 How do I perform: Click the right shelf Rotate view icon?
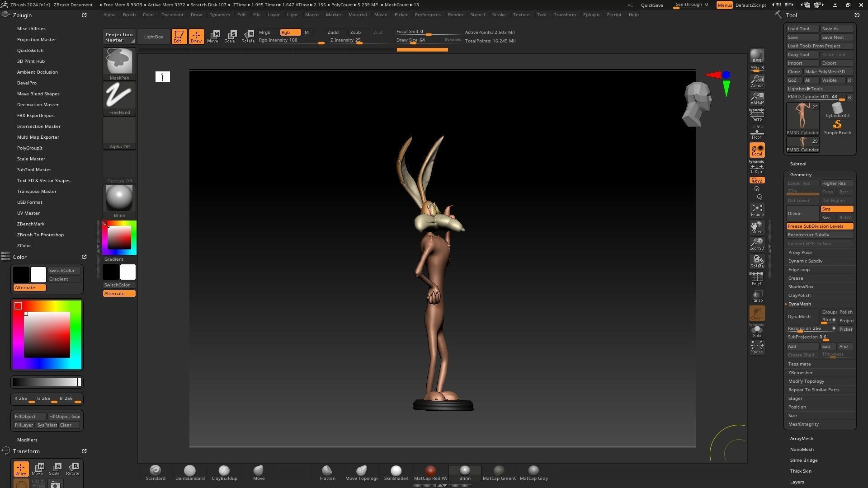(757, 261)
